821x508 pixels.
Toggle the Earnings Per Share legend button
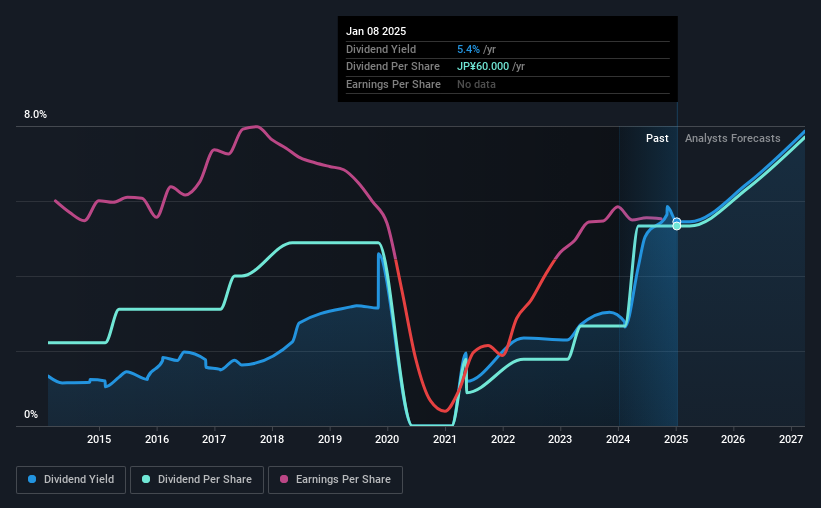[x=335, y=480]
